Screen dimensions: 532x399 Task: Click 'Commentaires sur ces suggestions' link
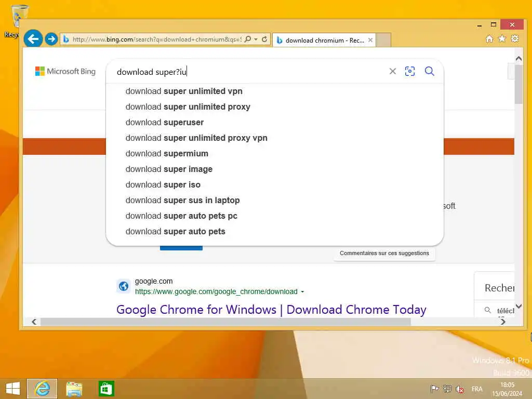pyautogui.click(x=384, y=253)
